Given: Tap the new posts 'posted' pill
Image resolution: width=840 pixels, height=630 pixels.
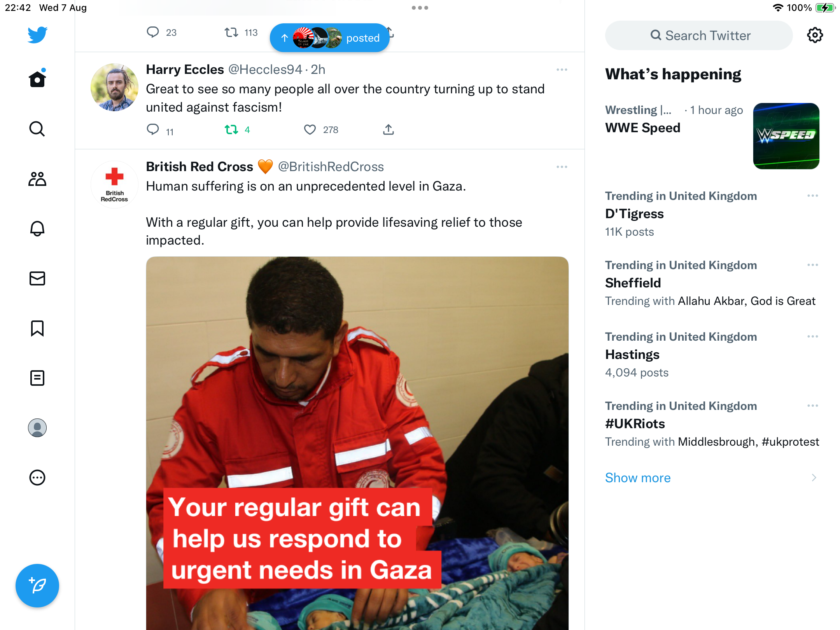Looking at the screenshot, I should (x=330, y=38).
